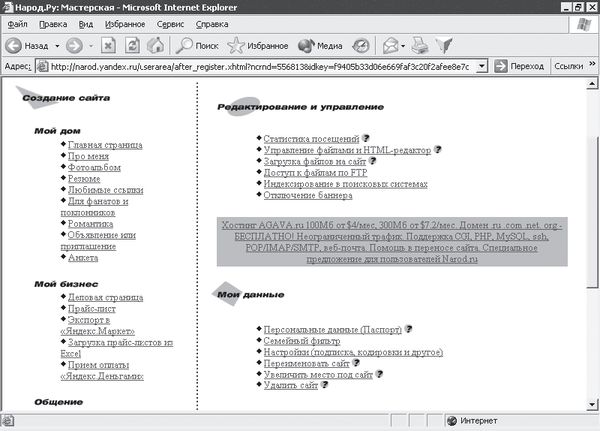Open the Доступ к файлам по FTP link
600x431 pixels.
pos(315,172)
